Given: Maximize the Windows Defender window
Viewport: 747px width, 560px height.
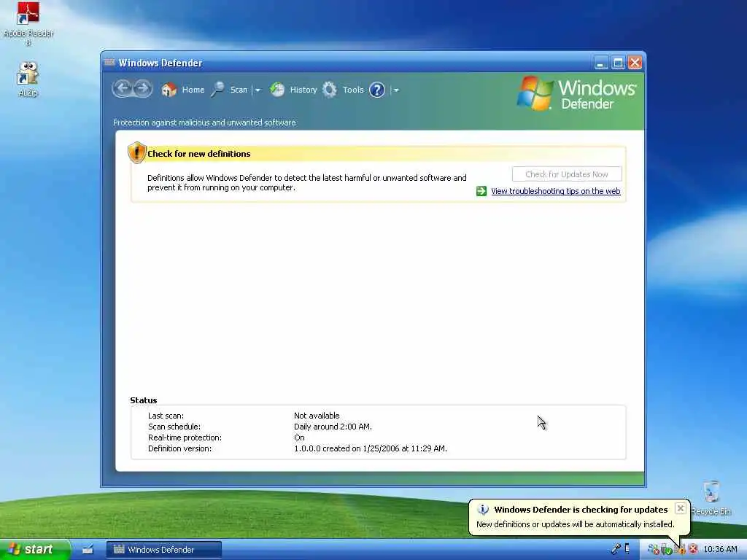Looking at the screenshot, I should pyautogui.click(x=618, y=63).
